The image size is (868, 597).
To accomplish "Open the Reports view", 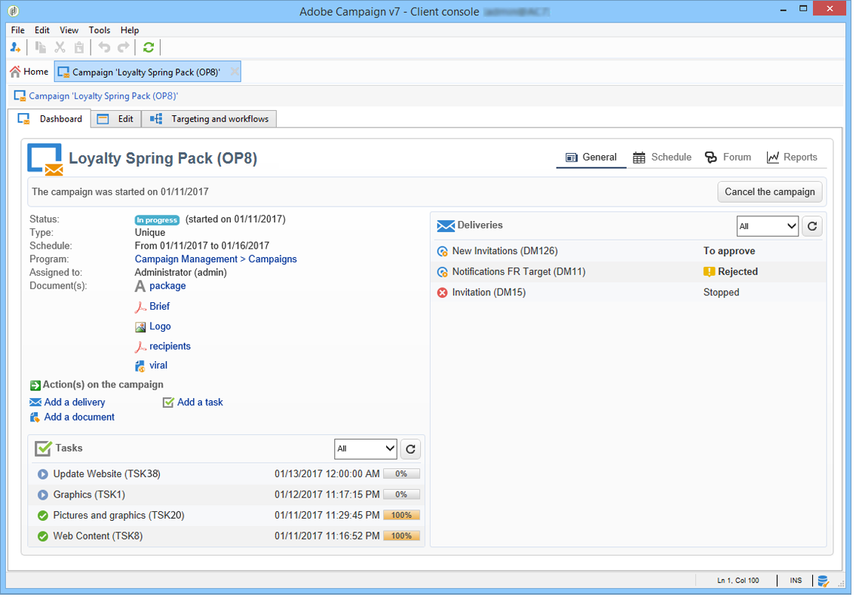I will click(792, 157).
